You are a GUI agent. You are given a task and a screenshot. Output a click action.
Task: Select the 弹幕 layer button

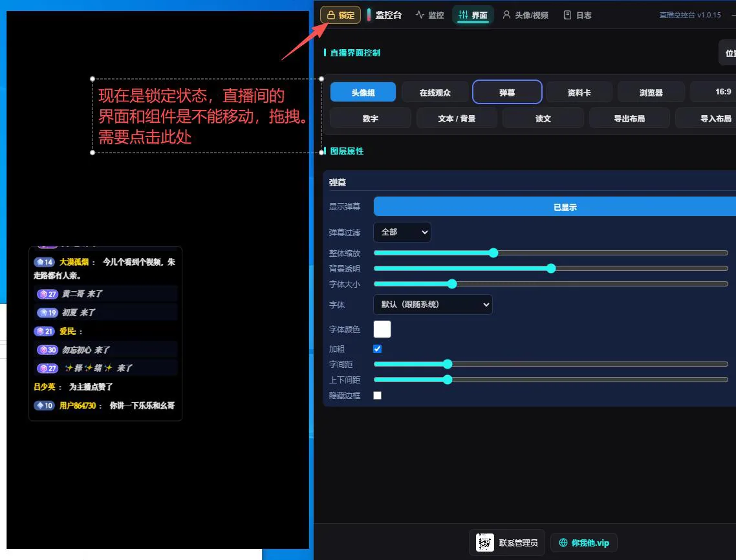(507, 92)
